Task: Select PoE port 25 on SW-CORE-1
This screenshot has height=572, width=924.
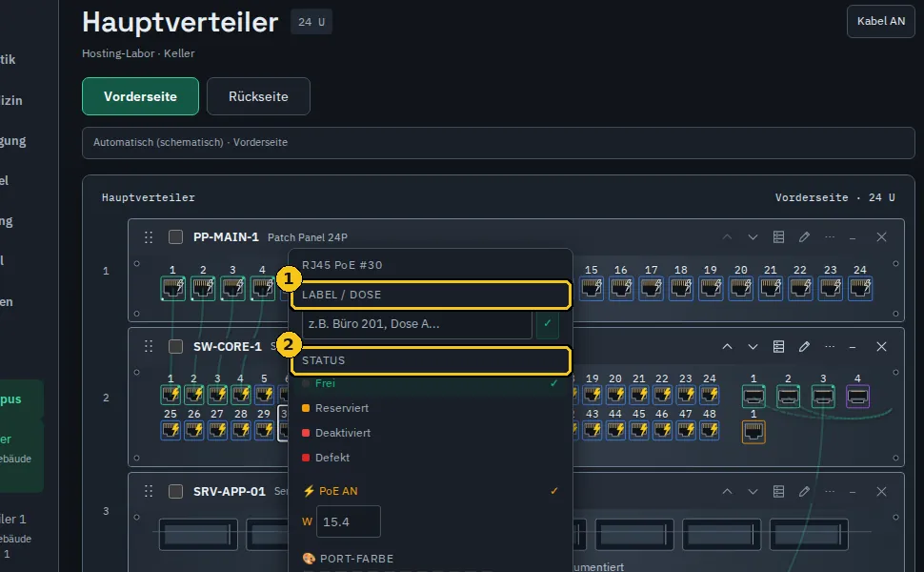Action: (171, 431)
